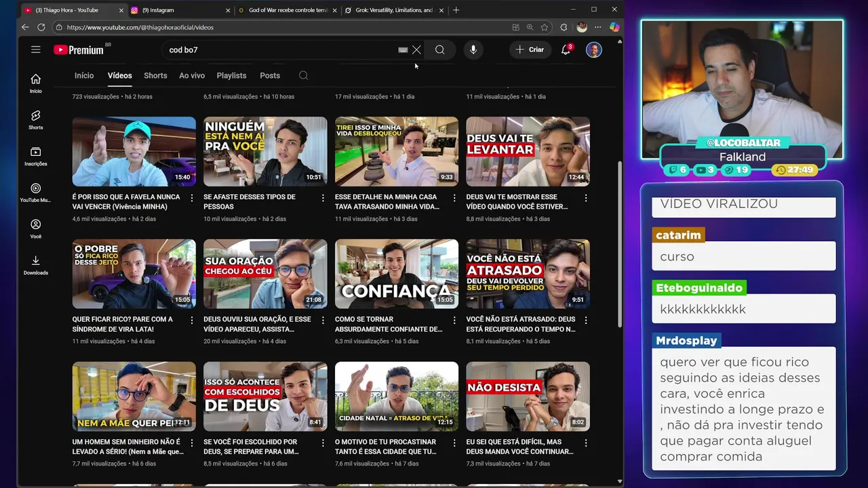Screen dimensions: 868x488
Task: Open the Copilot icon in the browser toolbar
Action: coord(614,27)
